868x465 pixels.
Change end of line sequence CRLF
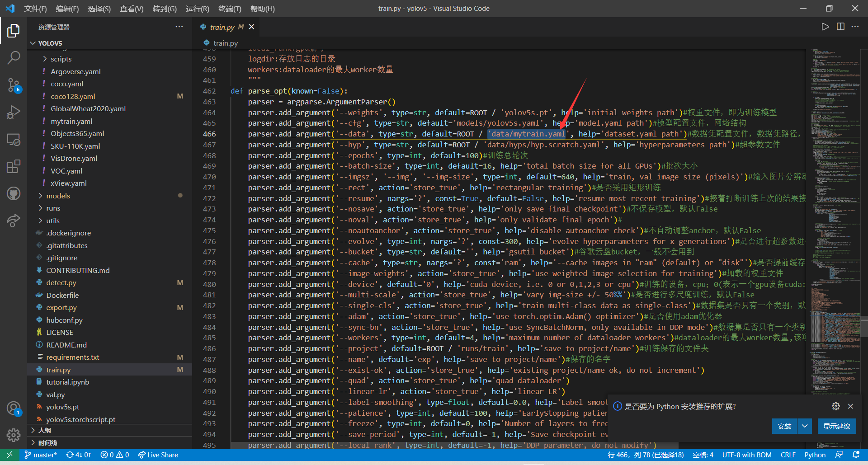(x=788, y=455)
